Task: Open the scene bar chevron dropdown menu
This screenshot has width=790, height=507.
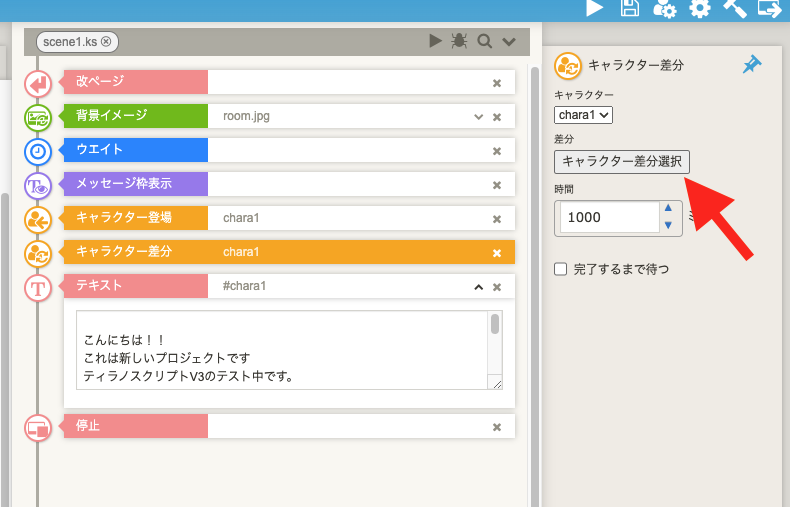Action: point(509,41)
